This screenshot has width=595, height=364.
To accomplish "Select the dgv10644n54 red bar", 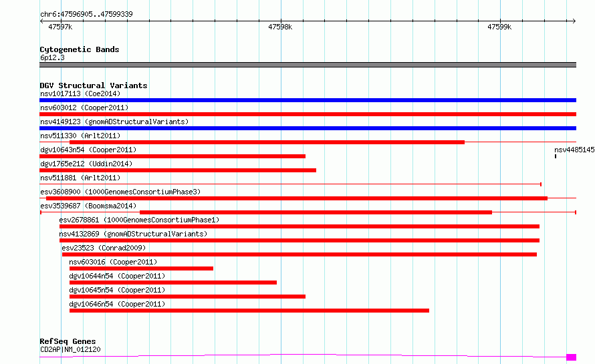I will tap(173, 283).
